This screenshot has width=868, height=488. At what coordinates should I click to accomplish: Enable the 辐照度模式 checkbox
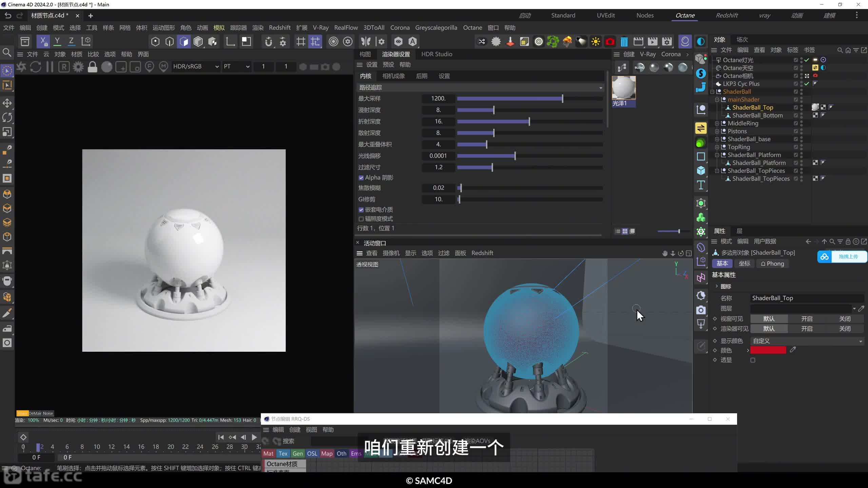361,219
